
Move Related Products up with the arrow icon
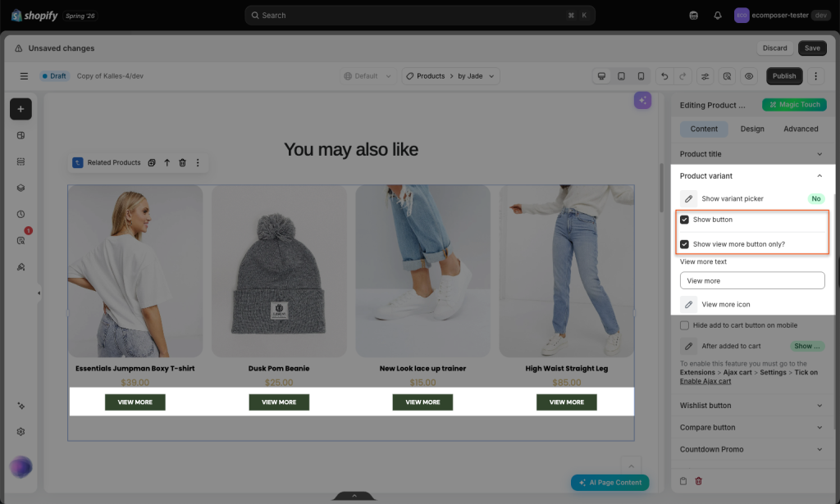pos(167,162)
